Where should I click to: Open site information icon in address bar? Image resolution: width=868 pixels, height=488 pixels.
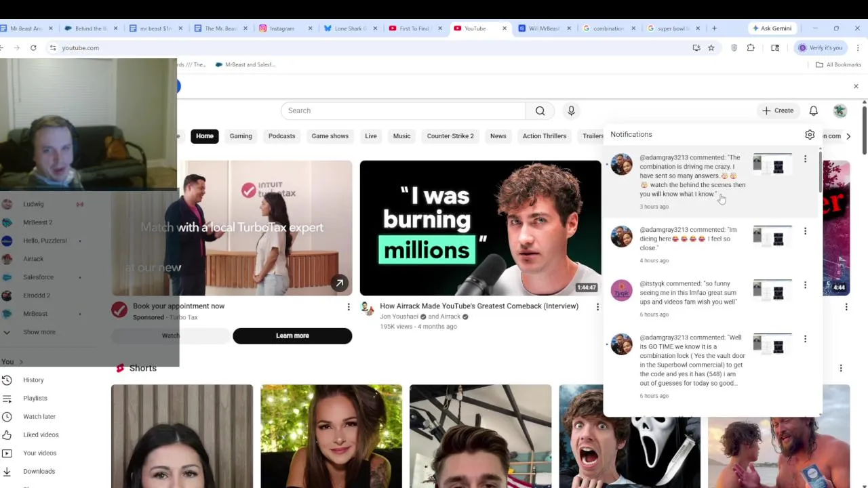click(53, 47)
